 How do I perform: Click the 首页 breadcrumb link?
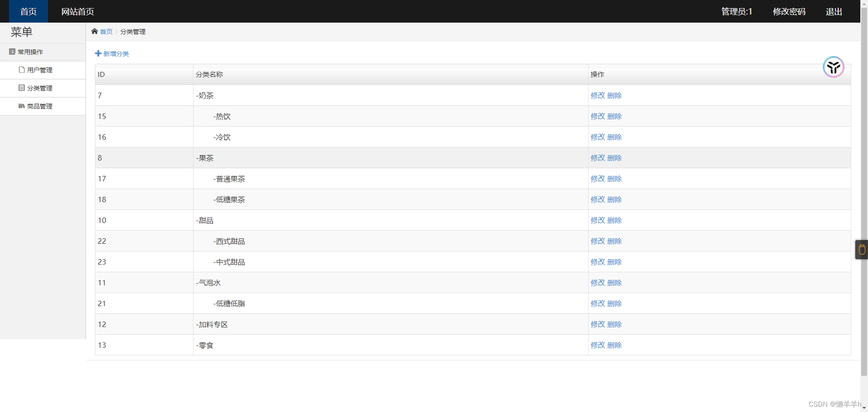[106, 32]
